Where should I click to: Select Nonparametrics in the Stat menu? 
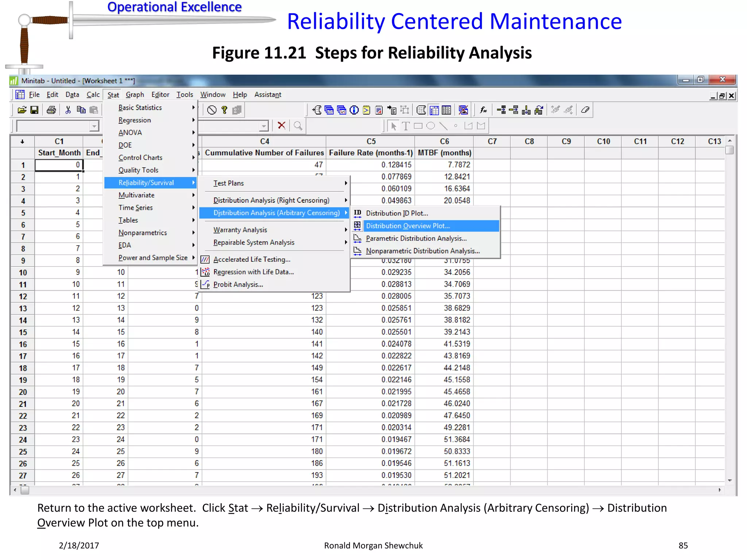pyautogui.click(x=150, y=233)
